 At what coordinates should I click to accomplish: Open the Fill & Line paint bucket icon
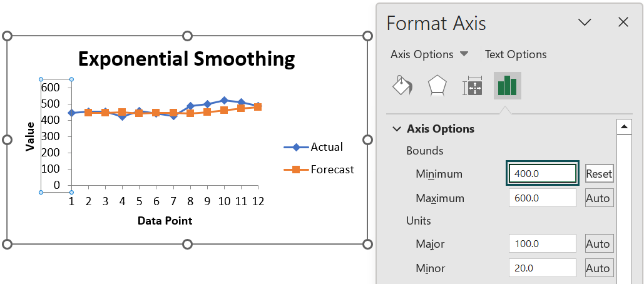402,85
